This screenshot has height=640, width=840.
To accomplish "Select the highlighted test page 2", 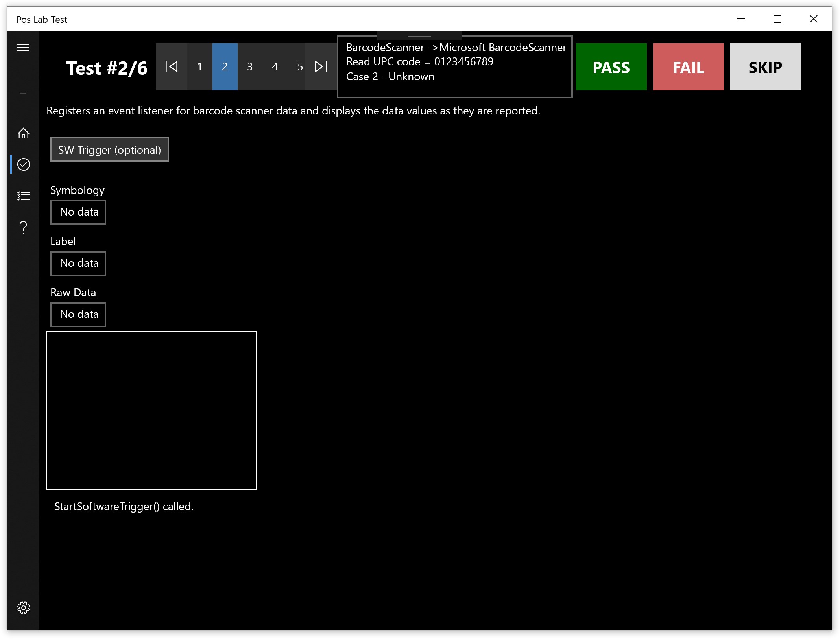I will tap(225, 66).
